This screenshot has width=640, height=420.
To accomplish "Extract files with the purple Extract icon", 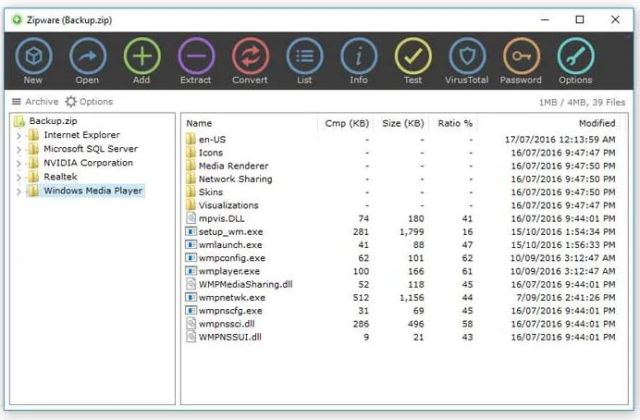I will [x=196, y=61].
